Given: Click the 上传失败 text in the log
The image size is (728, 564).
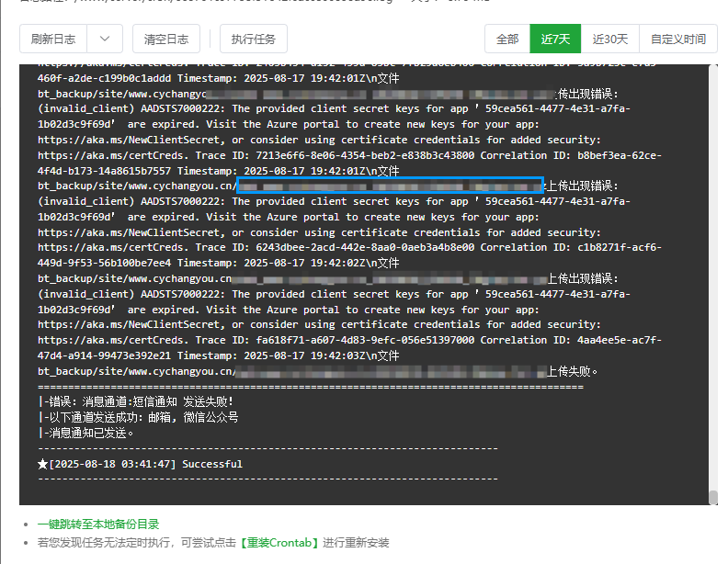Looking at the screenshot, I should (572, 371).
